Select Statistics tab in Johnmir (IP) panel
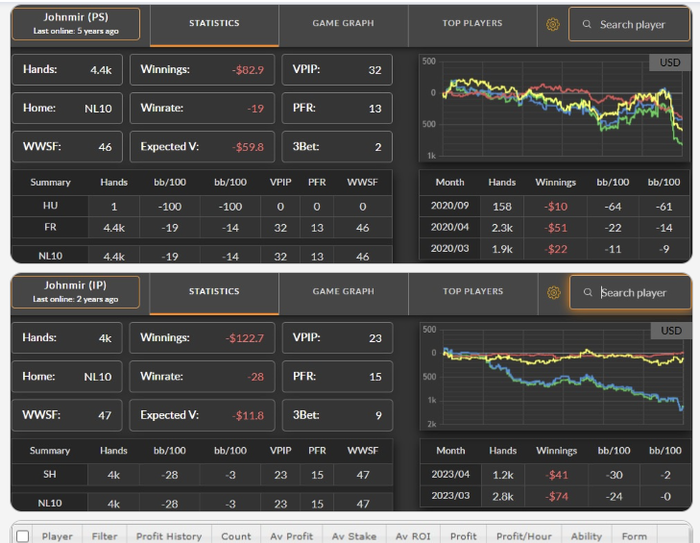This screenshot has height=543, width=700. click(x=214, y=294)
